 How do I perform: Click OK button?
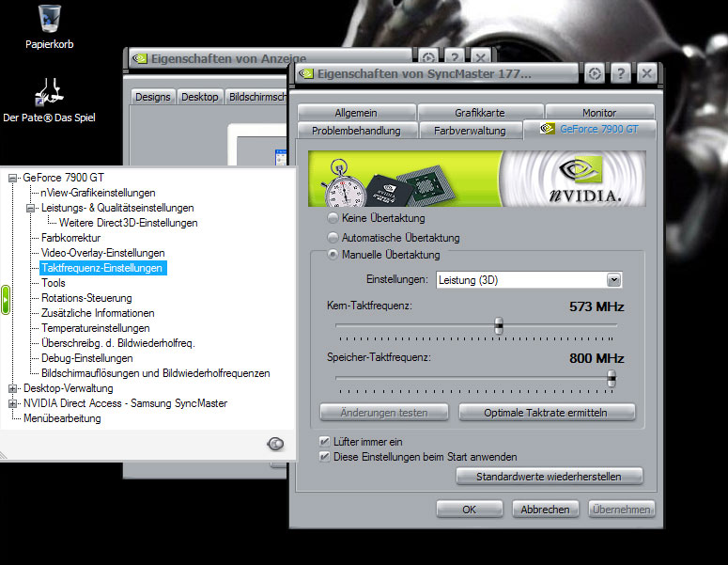470,510
